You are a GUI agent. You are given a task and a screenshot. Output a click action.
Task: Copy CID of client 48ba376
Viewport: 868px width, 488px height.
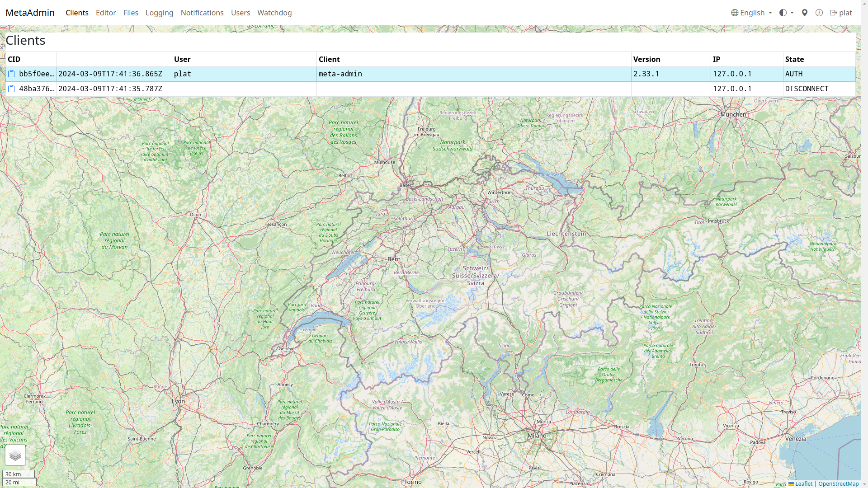(12, 89)
